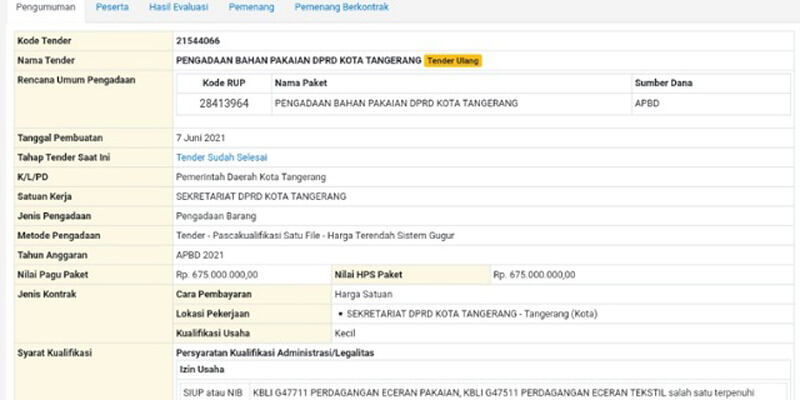Click the SIUP atau NIB cell
800x400 pixels.
coord(215,393)
